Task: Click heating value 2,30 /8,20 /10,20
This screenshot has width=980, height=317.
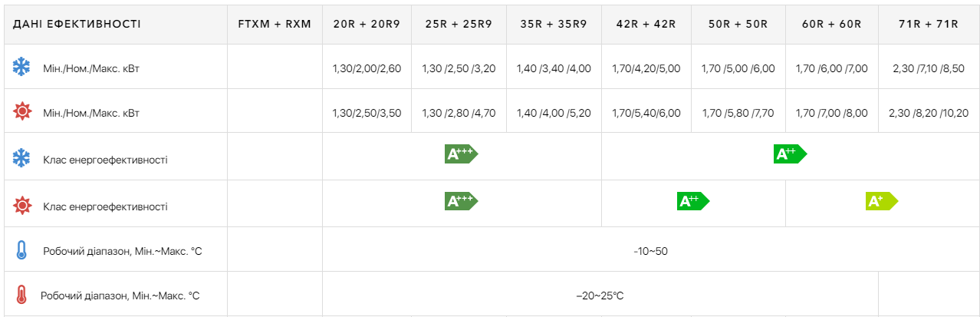Action: [929, 113]
